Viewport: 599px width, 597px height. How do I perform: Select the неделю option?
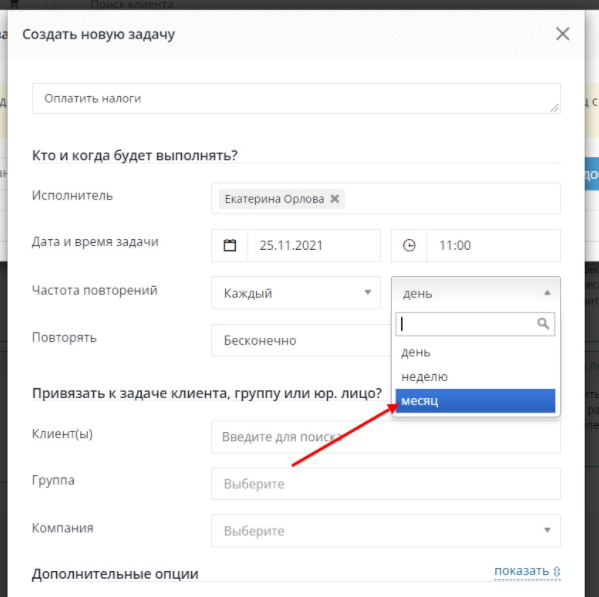(475, 377)
